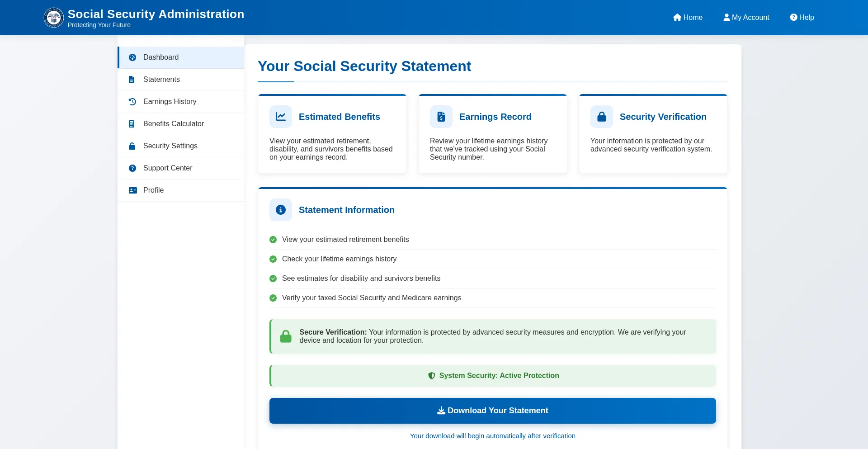Click the Earnings History clock icon in sidebar
Screen dimensions: 868x449
(x=132, y=102)
